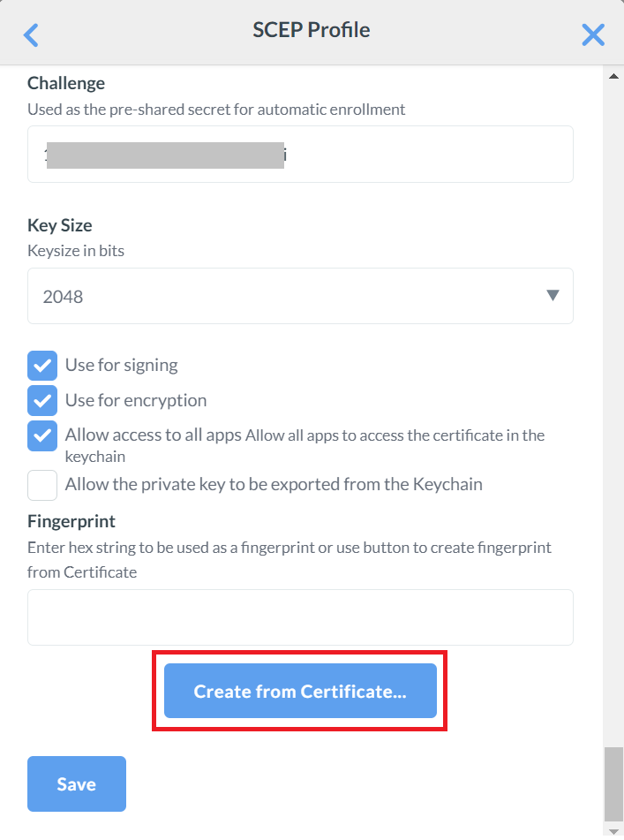Enable private key export from Keychain

click(x=42, y=485)
